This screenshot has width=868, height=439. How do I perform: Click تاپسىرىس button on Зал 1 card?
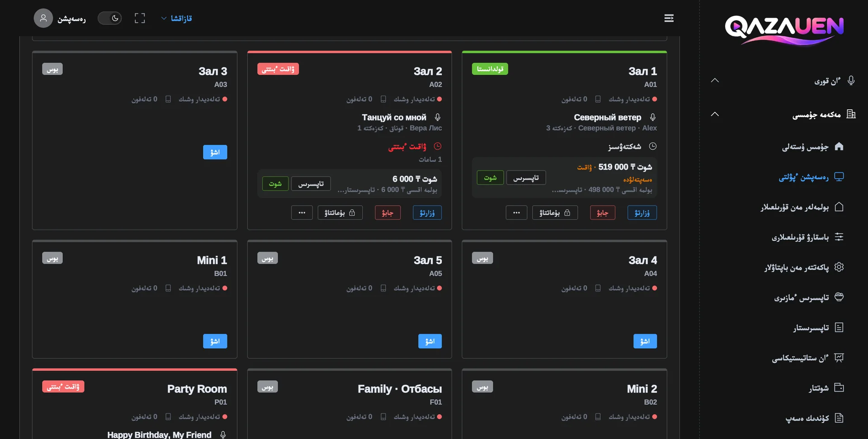(x=526, y=178)
